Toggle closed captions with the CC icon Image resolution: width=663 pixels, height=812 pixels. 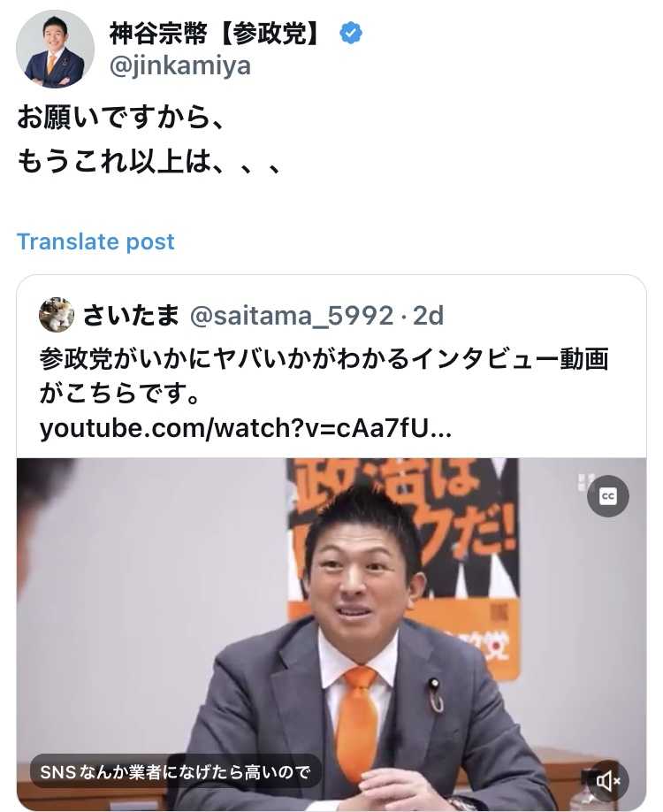pos(607,496)
